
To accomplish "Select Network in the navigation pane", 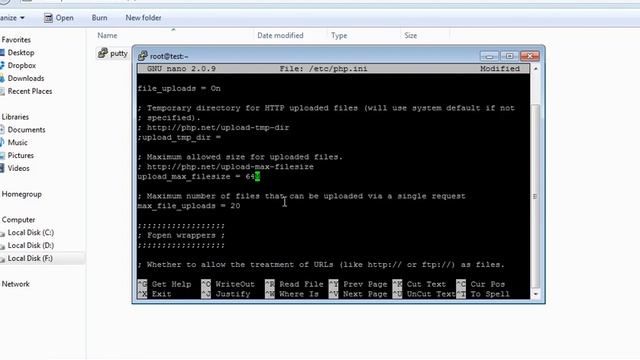I will [x=16, y=284].
